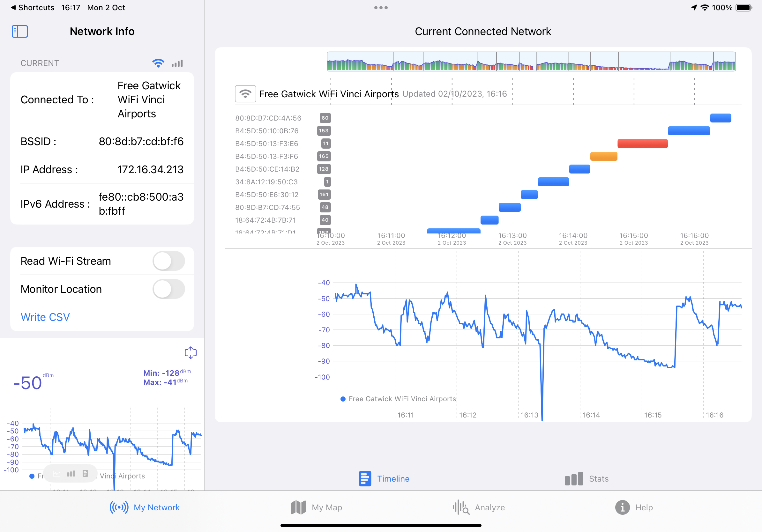The image size is (762, 532).
Task: Select bar chart mode in the mini chart switcher
Action: pos(71,474)
